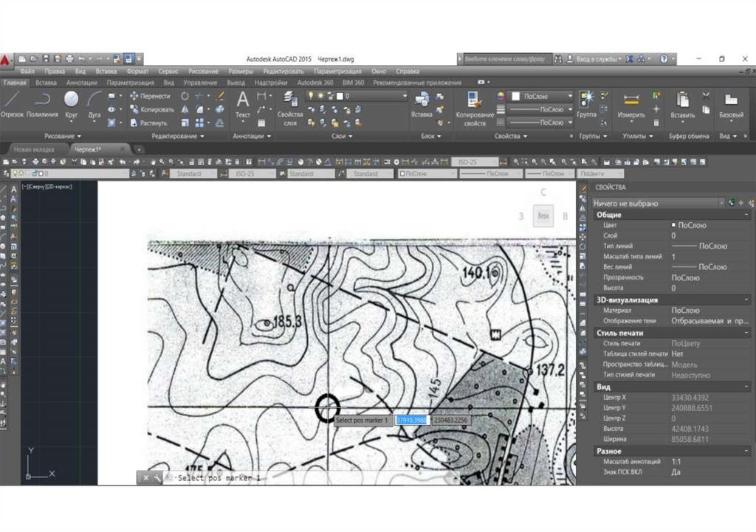The width and height of the screenshot is (756, 532).
Task: Click the Группа group icon
Action: click(x=586, y=104)
